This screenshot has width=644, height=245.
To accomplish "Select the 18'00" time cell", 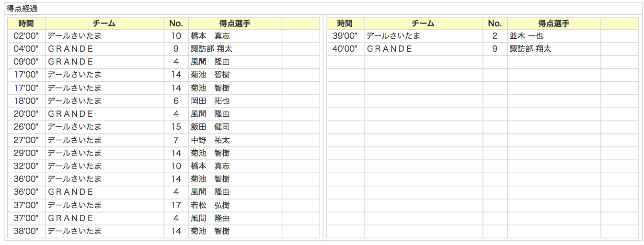I will click(x=26, y=101).
